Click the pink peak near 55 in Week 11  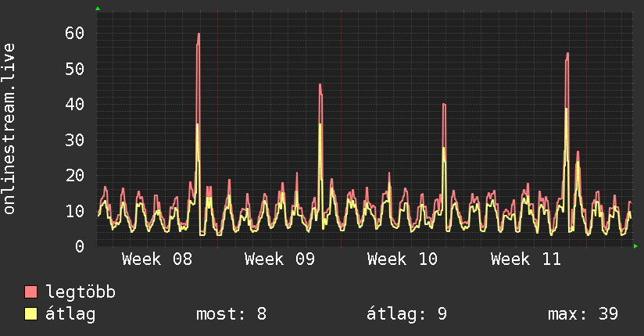click(x=567, y=54)
